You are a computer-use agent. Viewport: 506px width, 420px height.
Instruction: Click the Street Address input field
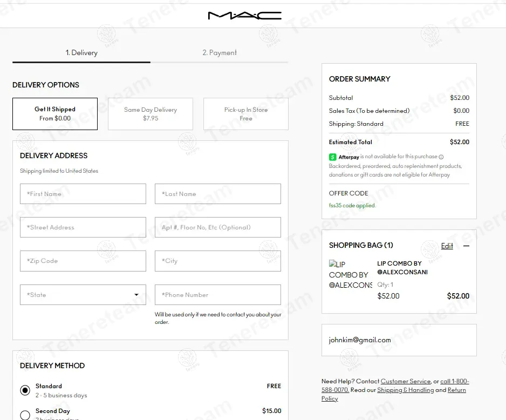coord(83,227)
